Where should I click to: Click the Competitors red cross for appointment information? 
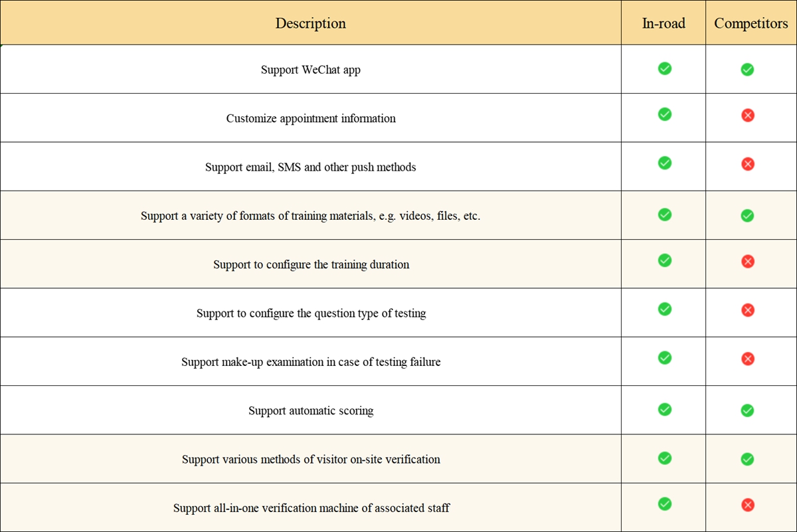pyautogui.click(x=747, y=116)
